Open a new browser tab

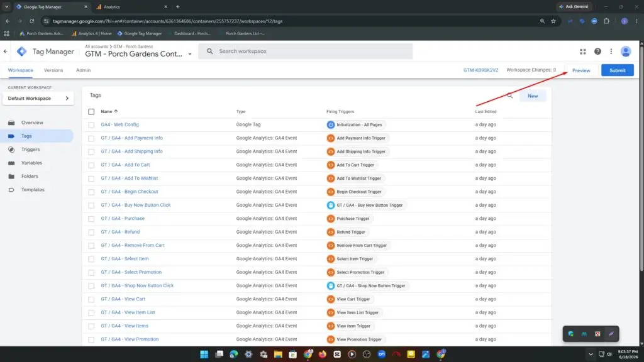(178, 6)
